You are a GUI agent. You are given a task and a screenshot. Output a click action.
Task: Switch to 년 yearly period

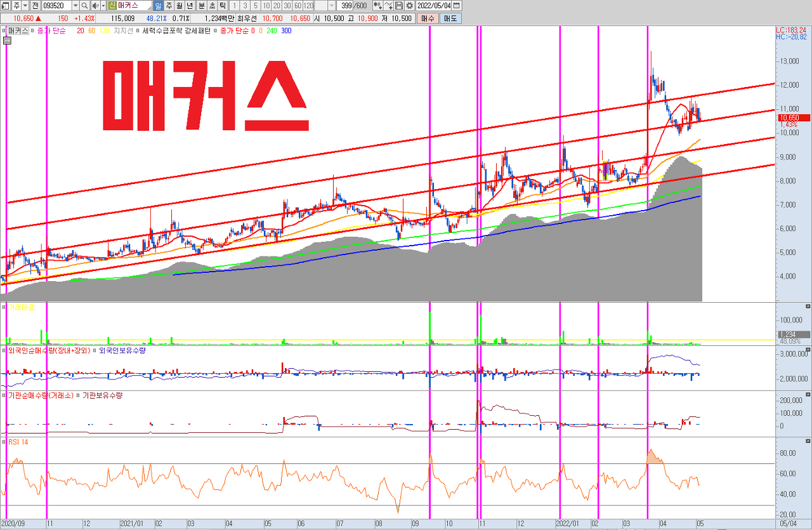[190, 6]
